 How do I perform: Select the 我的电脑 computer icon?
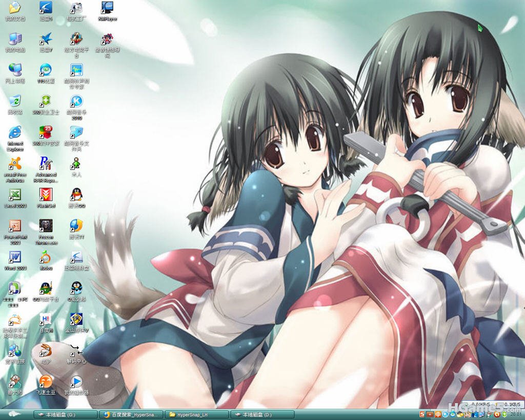(x=15, y=39)
